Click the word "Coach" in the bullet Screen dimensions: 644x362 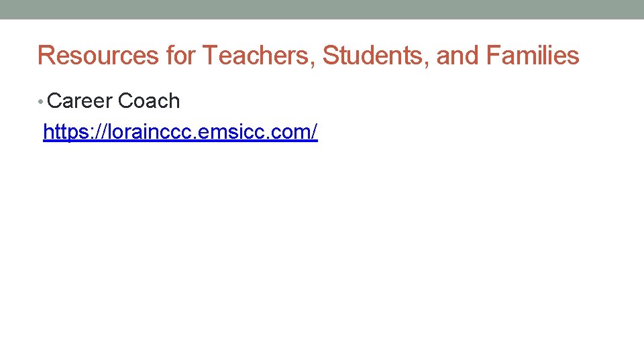(149, 101)
